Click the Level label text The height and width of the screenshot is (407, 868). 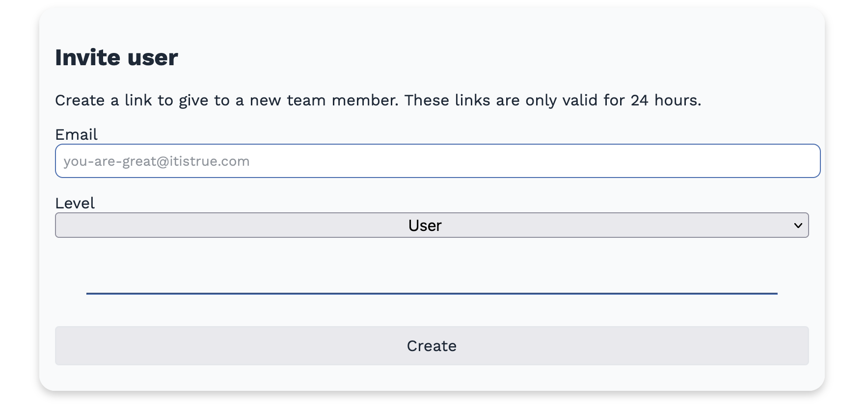click(x=75, y=203)
